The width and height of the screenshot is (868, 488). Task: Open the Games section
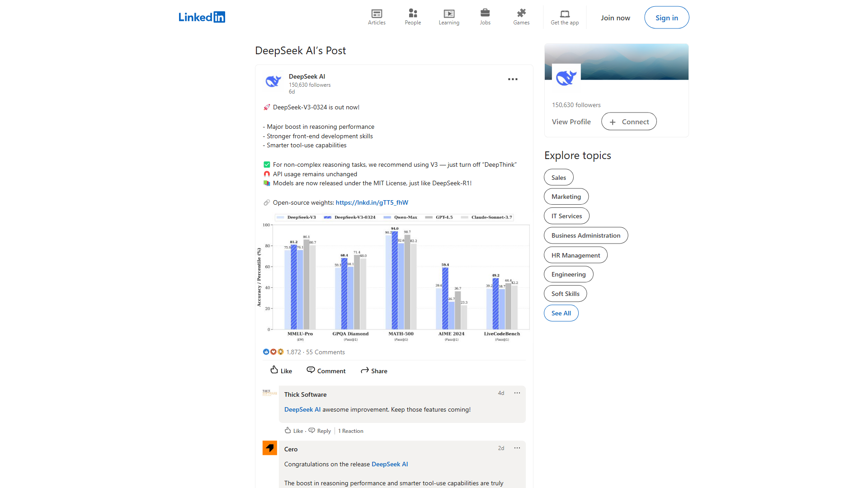point(521,17)
